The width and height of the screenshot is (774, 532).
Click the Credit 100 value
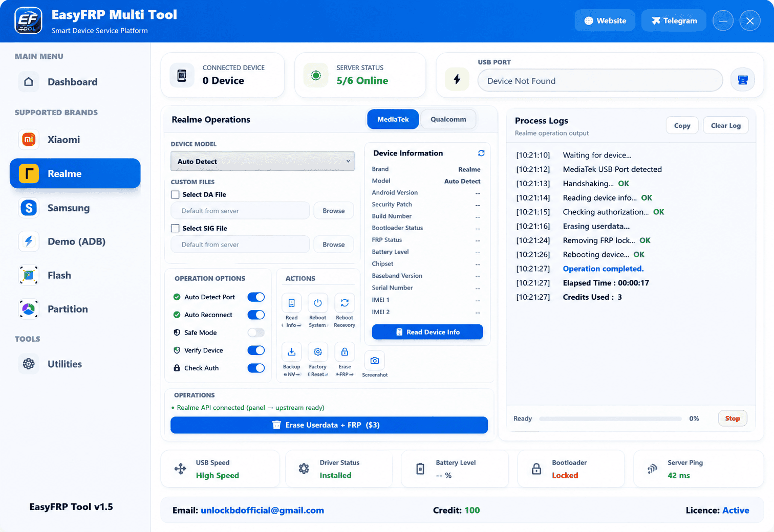pos(472,510)
